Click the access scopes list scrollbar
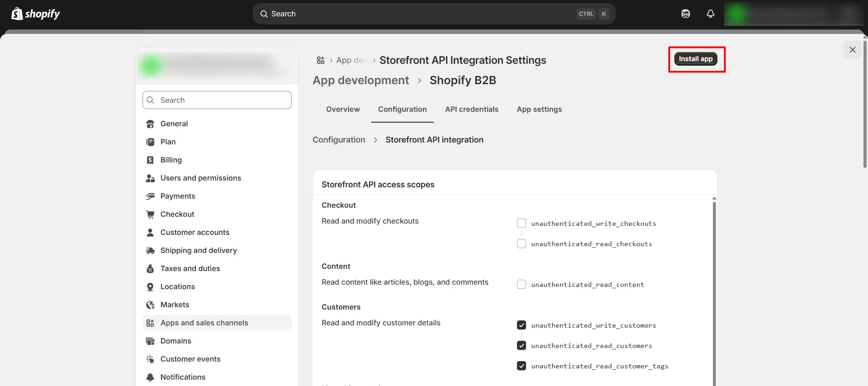The height and width of the screenshot is (386, 868). pos(714,293)
